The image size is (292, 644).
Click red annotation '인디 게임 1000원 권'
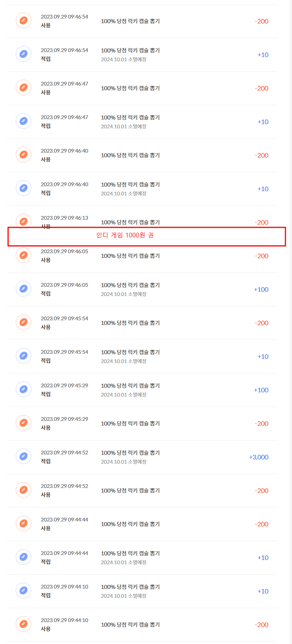click(125, 235)
